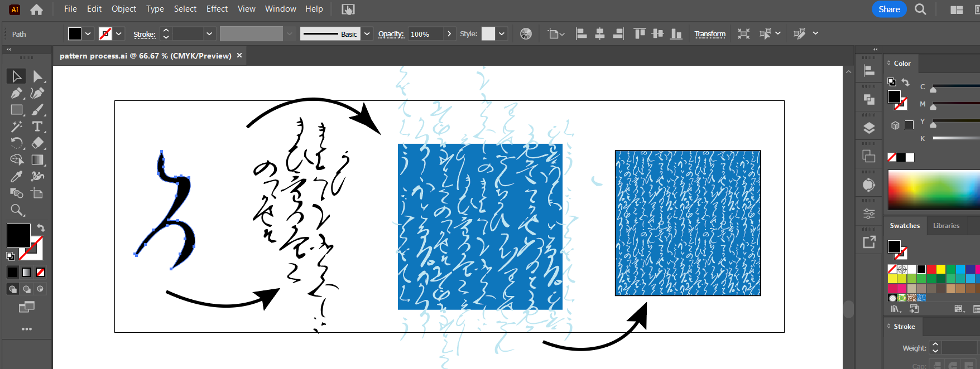The width and height of the screenshot is (980, 369).
Task: Click the Share button
Action: point(889,9)
